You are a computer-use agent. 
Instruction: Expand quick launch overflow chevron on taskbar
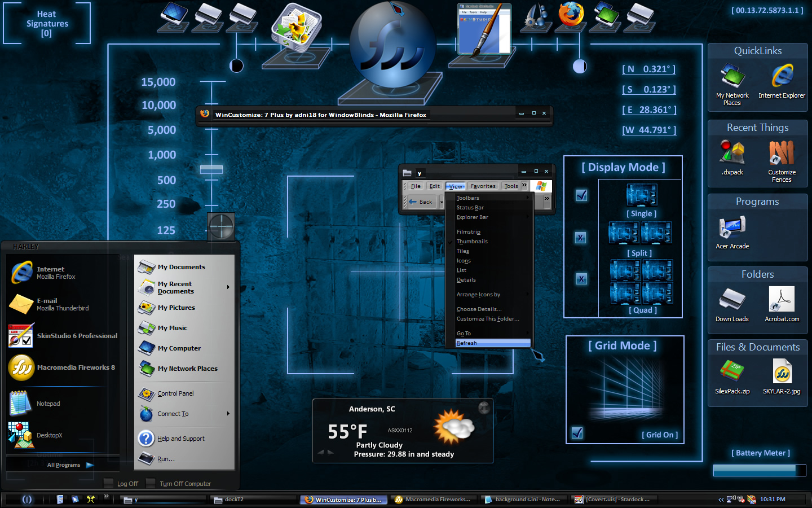pyautogui.click(x=106, y=497)
